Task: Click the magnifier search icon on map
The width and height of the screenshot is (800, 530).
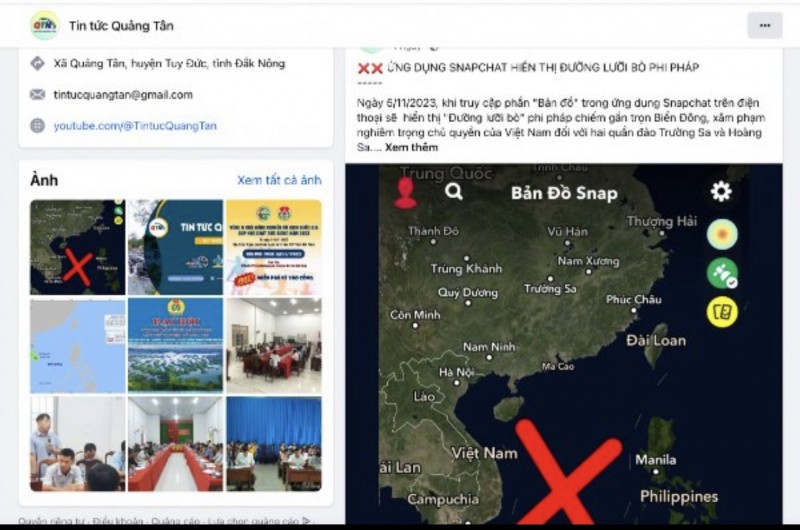Action: (x=454, y=192)
